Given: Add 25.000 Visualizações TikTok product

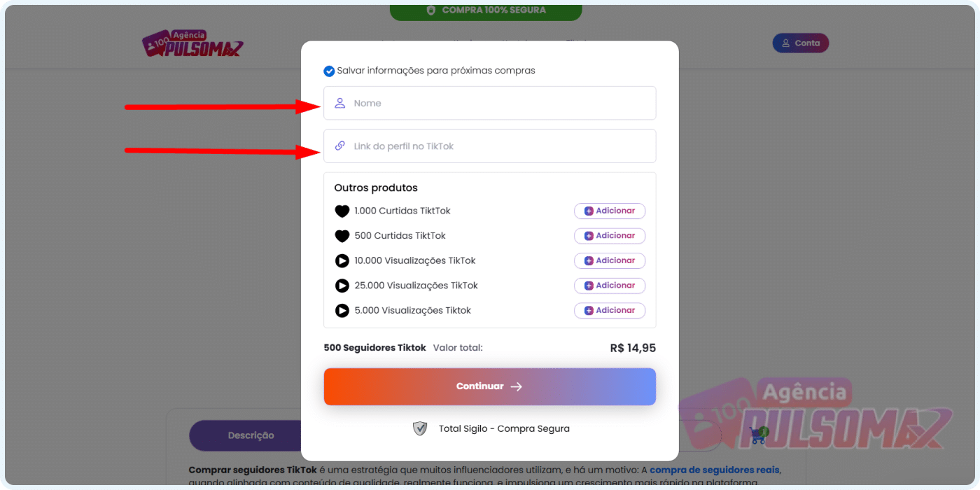Looking at the screenshot, I should 610,286.
